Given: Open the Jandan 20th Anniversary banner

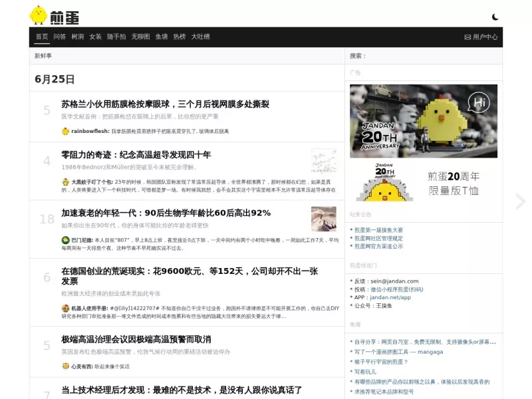Looking at the screenshot, I should [x=424, y=121].
